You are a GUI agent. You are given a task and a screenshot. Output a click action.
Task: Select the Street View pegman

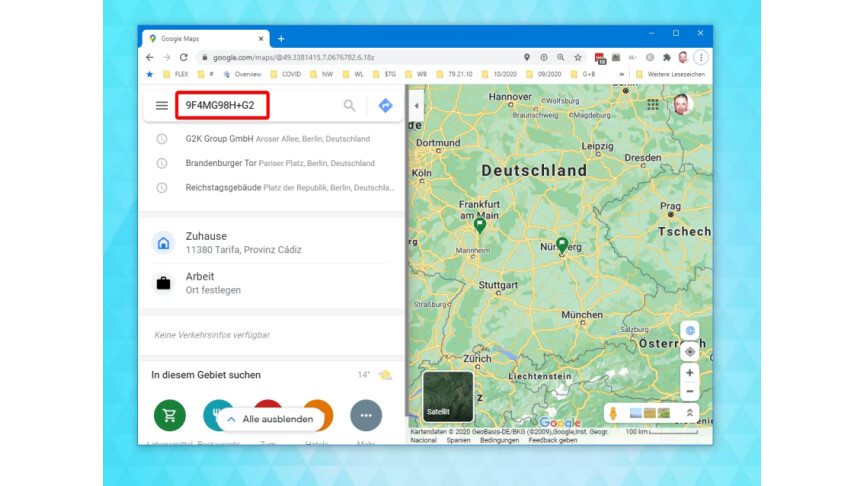[613, 413]
